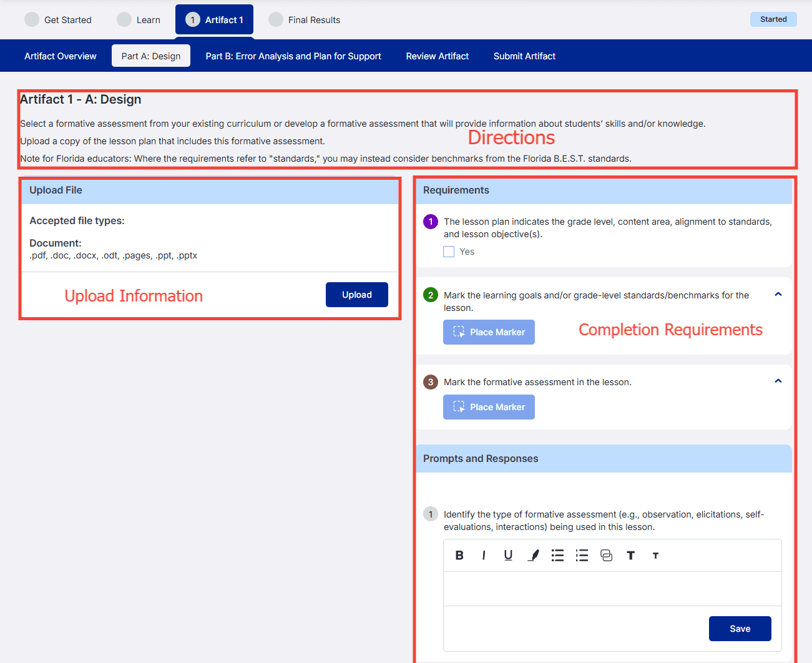
Task: Collapse requirement 3 formative assessment section
Action: pos(778,381)
